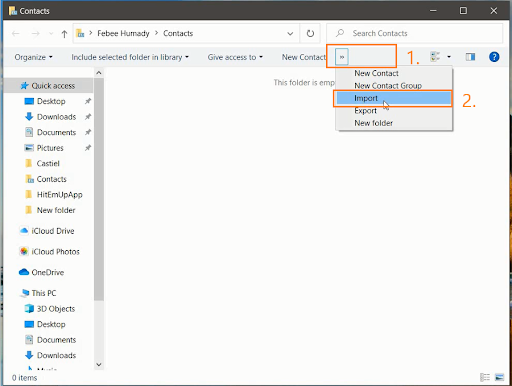The width and height of the screenshot is (512, 386).
Task: Click the pin icon next to Documents
Action: 88,132
